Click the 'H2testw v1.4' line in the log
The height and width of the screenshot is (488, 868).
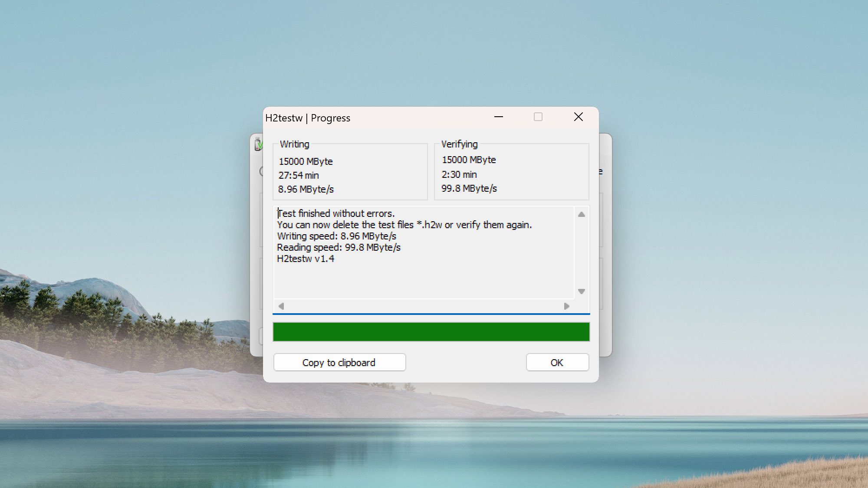click(x=306, y=259)
